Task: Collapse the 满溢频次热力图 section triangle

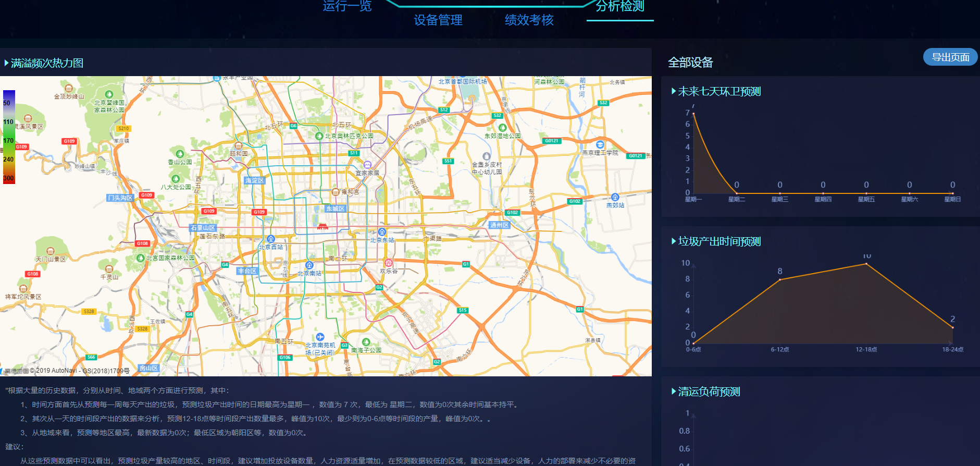Action: tap(6, 63)
